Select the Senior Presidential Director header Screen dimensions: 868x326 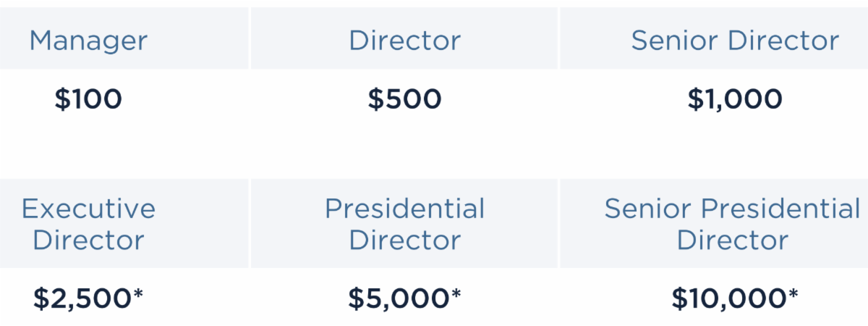pos(732,225)
